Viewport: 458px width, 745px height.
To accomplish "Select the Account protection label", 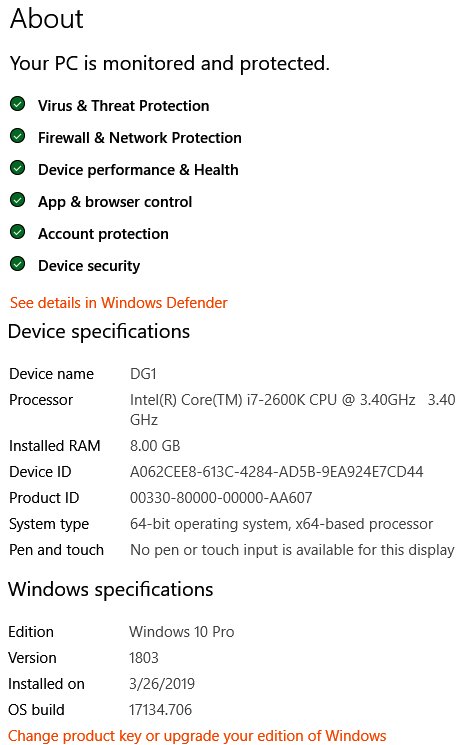I will pos(103,234).
